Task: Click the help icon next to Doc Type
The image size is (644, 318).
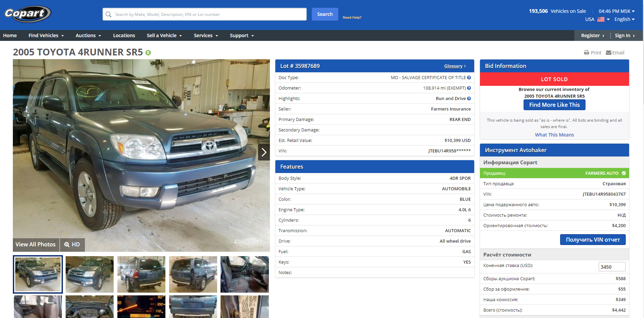Action: [x=469, y=78]
